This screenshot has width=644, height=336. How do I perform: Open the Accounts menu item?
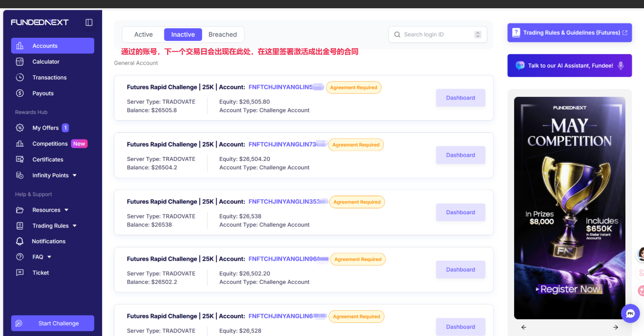pos(52,46)
